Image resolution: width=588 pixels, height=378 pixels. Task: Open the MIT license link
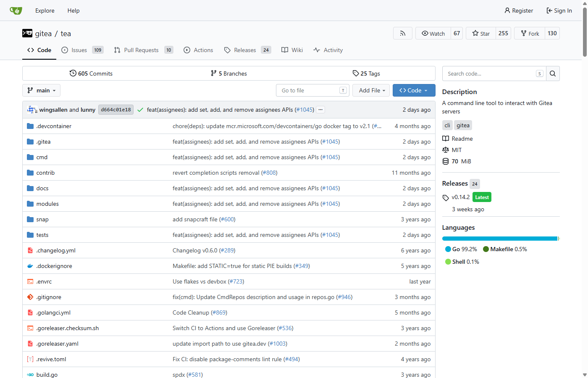452,150
